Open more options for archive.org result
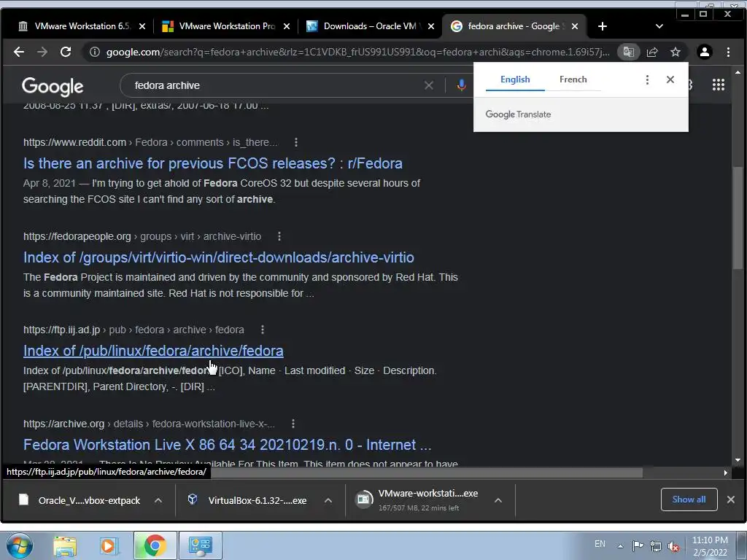The width and height of the screenshot is (747, 560). point(293,424)
